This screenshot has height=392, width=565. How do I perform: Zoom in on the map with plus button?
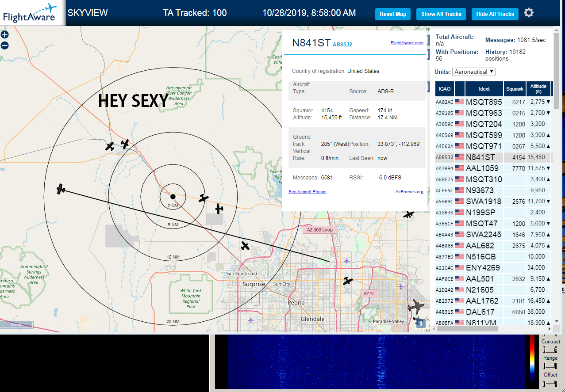coord(4,34)
